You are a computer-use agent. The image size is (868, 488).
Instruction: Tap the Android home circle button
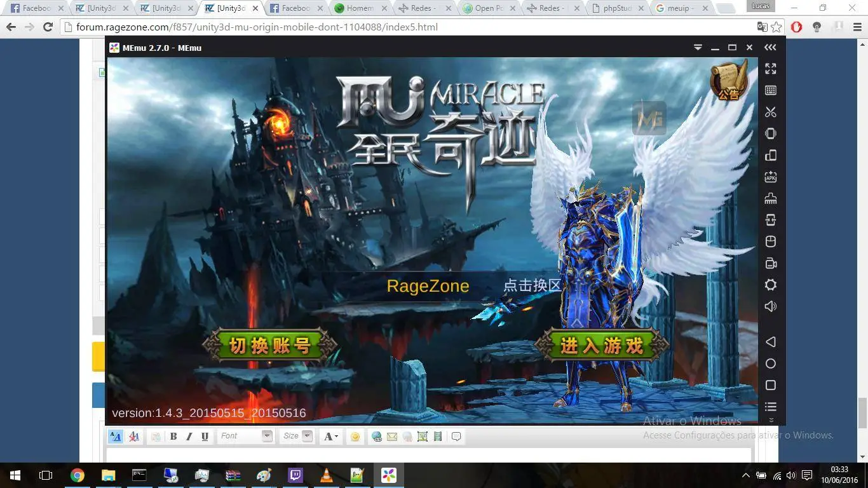(x=771, y=363)
